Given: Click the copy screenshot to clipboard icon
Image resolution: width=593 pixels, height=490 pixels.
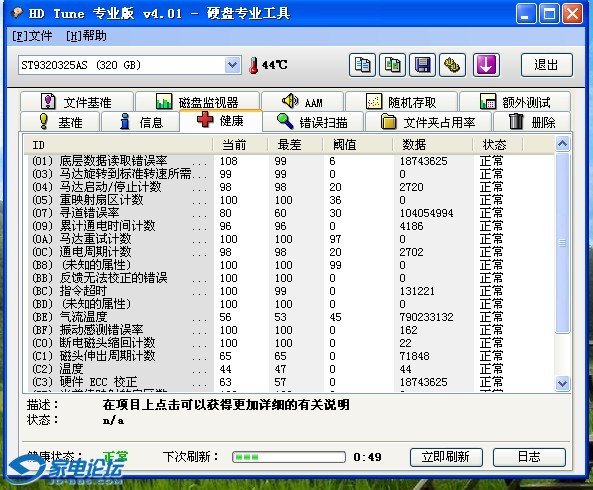Looking at the screenshot, I should coord(393,65).
